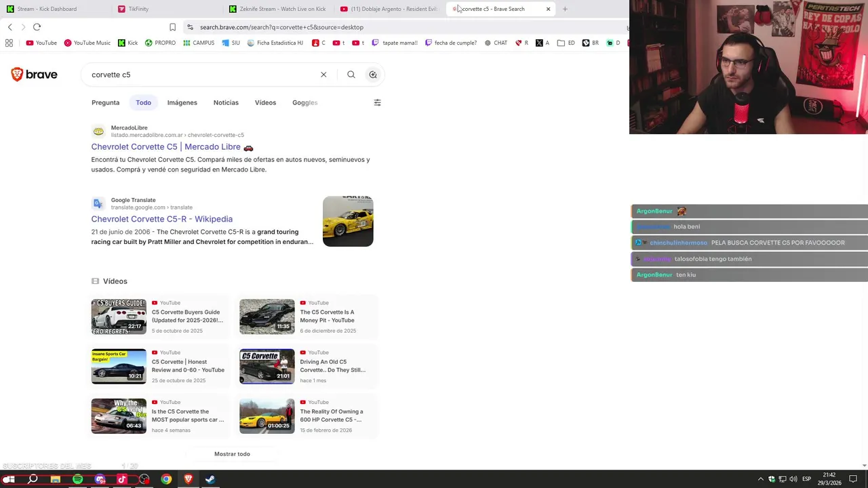Open 'The C5 Corvette Is A Money Pit' video
868x488 pixels.
point(327,316)
